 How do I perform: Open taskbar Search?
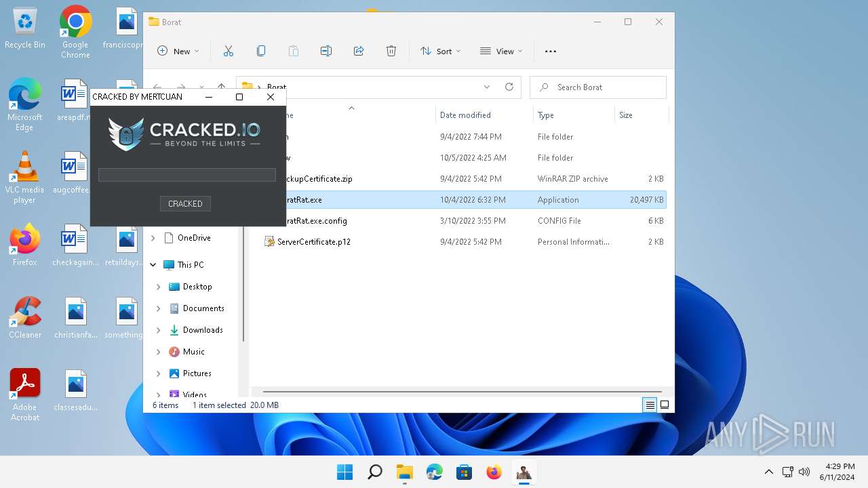tap(375, 472)
